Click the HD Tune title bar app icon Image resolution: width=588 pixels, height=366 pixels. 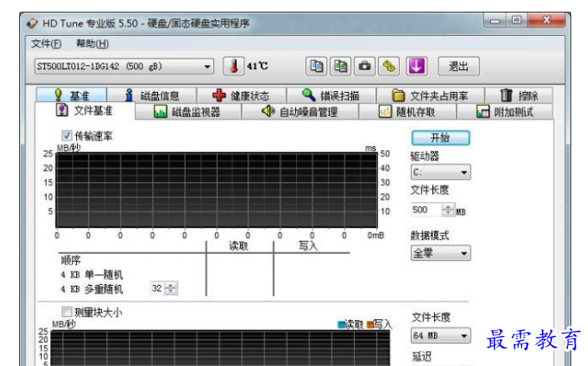point(32,23)
